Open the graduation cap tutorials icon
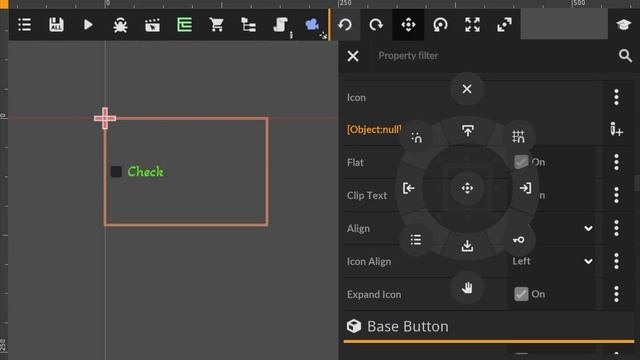 click(623, 25)
